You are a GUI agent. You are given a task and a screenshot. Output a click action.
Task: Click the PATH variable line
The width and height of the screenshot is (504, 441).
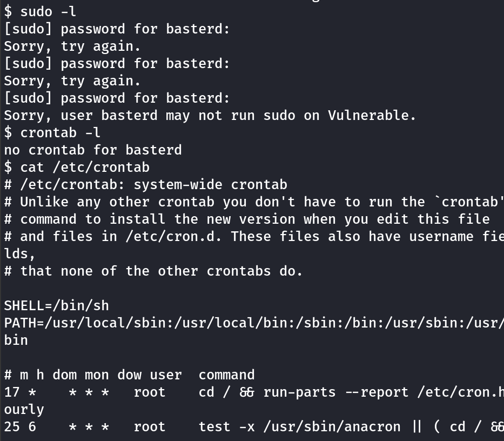tap(253, 323)
